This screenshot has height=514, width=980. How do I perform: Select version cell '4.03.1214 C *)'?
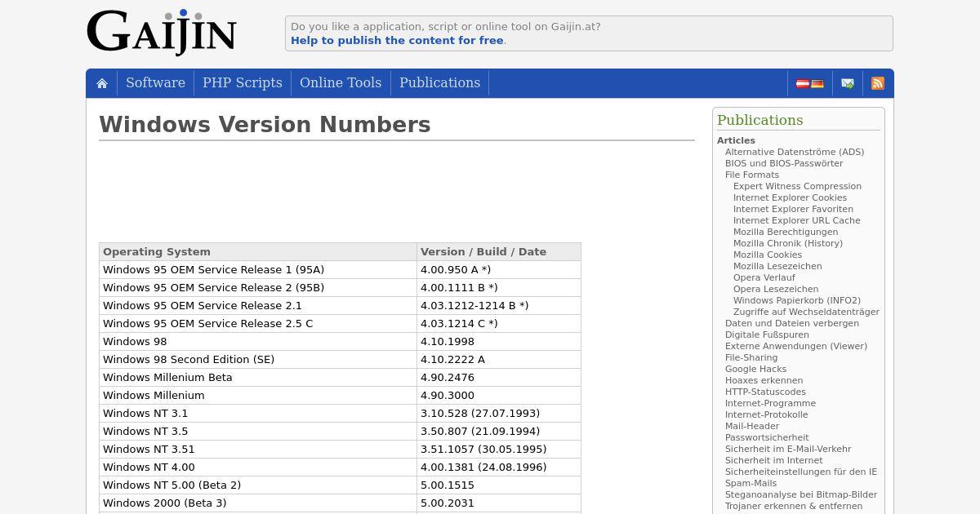click(499, 323)
